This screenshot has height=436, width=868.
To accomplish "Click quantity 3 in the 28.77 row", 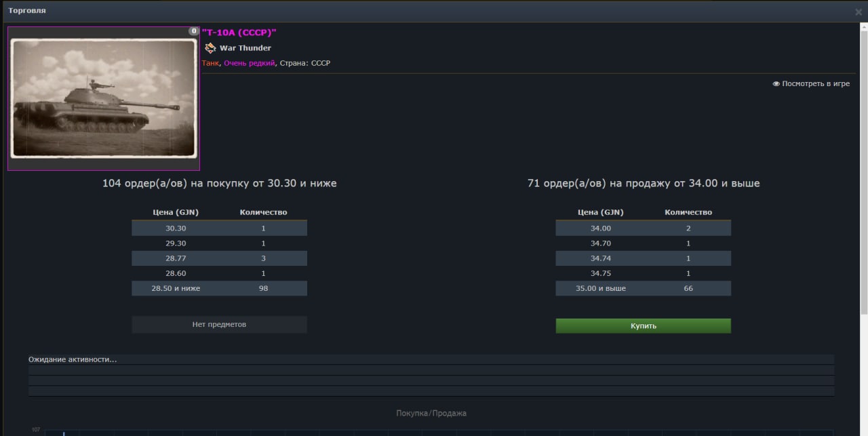I will coord(263,258).
